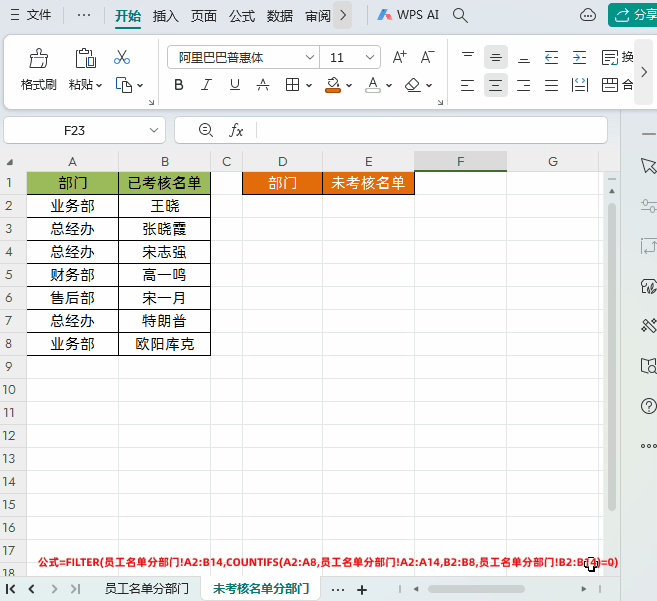Image resolution: width=657 pixels, height=601 pixels.
Task: Show more ribbon tabs arrow
Action: (343, 16)
